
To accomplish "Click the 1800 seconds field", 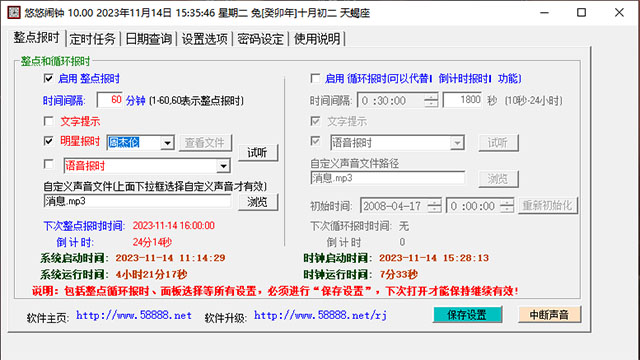I will point(462,100).
